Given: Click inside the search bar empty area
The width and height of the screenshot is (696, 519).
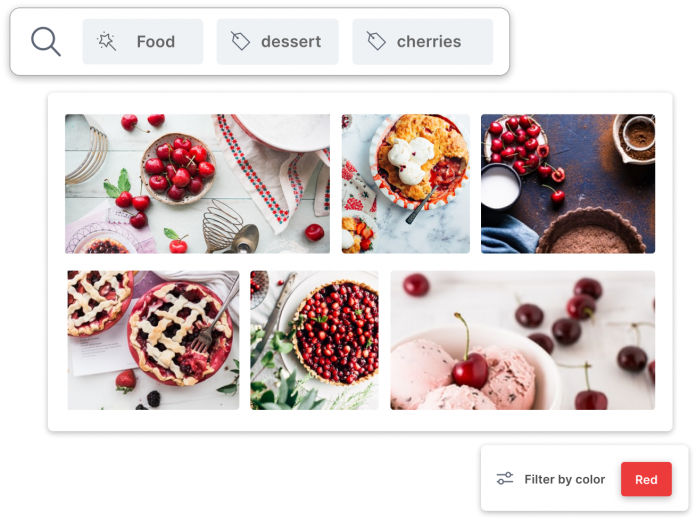Looking at the screenshot, I should click(x=501, y=41).
